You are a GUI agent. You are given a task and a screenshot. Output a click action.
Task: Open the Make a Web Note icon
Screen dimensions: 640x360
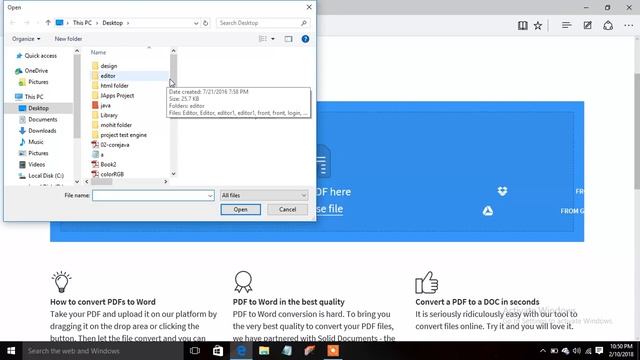click(587, 25)
